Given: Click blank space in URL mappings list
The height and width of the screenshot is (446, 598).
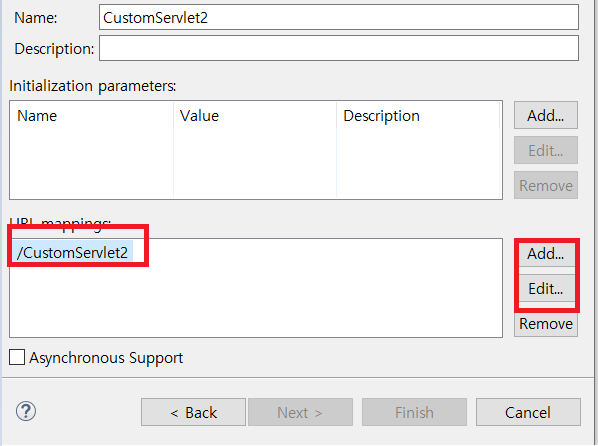Looking at the screenshot, I should point(256,301).
